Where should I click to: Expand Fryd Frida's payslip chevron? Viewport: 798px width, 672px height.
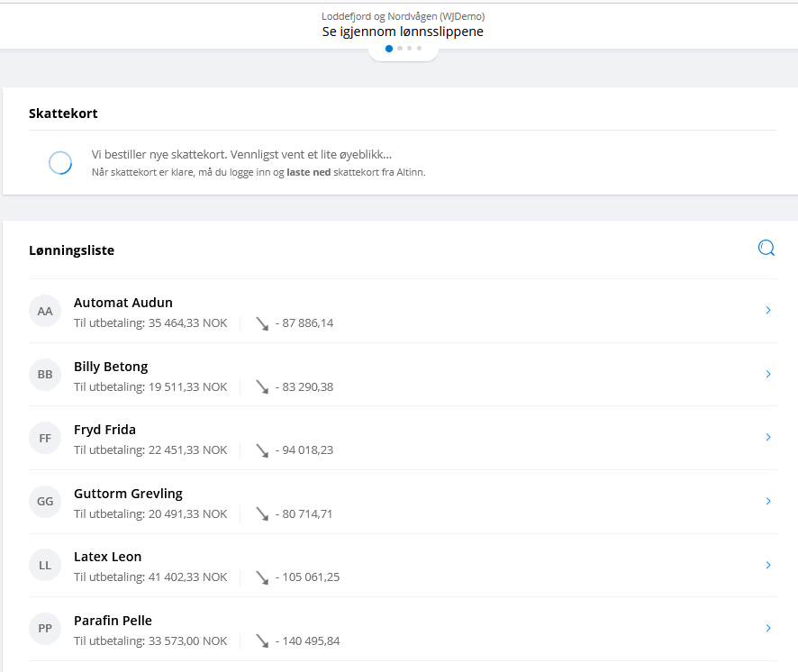point(768,437)
